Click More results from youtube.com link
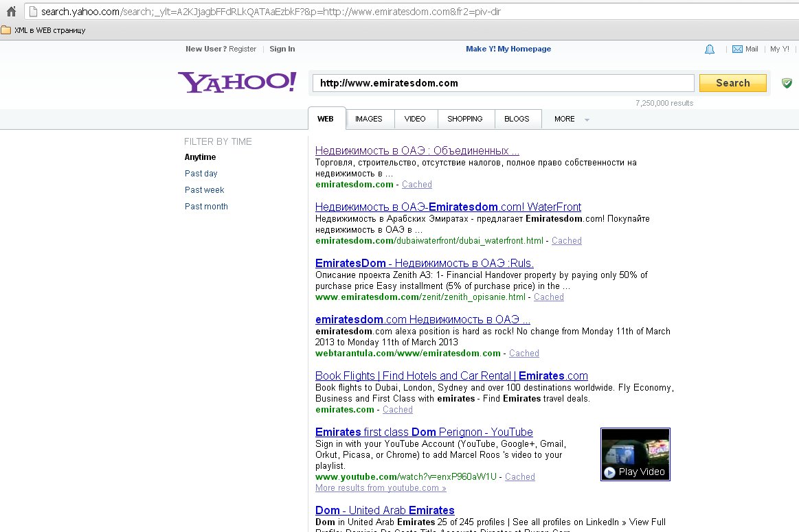Image resolution: width=799 pixels, height=532 pixels. tap(381, 487)
